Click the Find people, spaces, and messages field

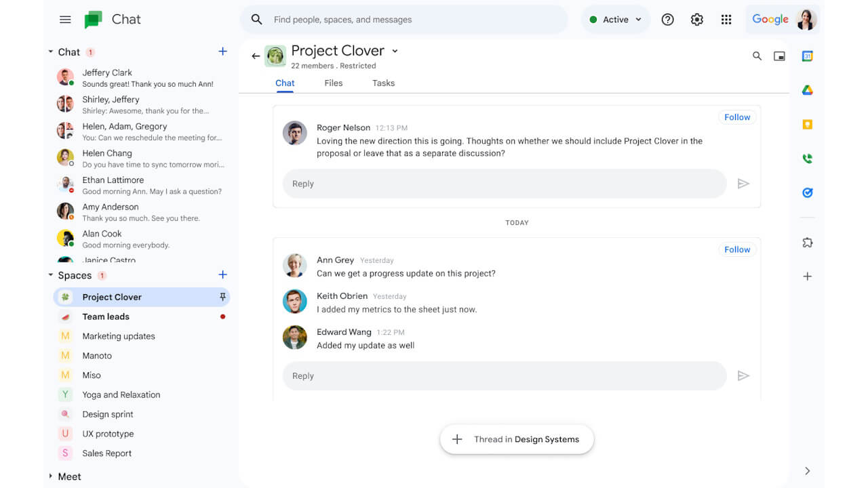404,20
